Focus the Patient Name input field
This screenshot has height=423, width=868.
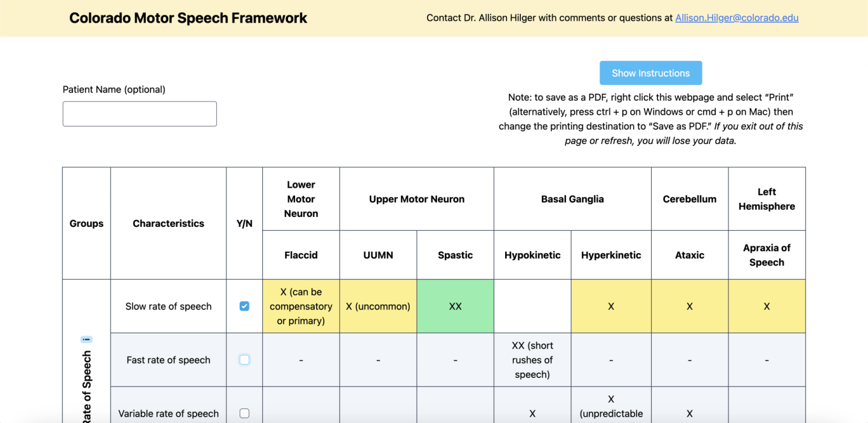(139, 114)
